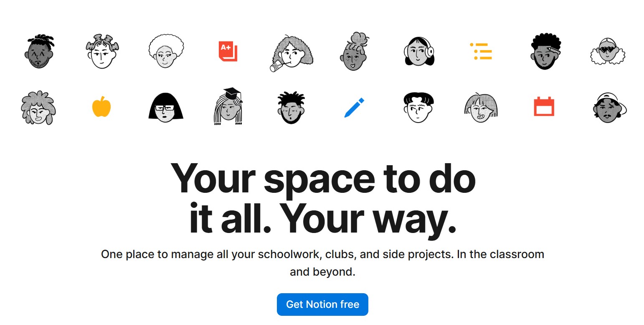Screen dimensions: 644x325
Task: Select the red A+ grade paper icon
Action: (x=228, y=51)
